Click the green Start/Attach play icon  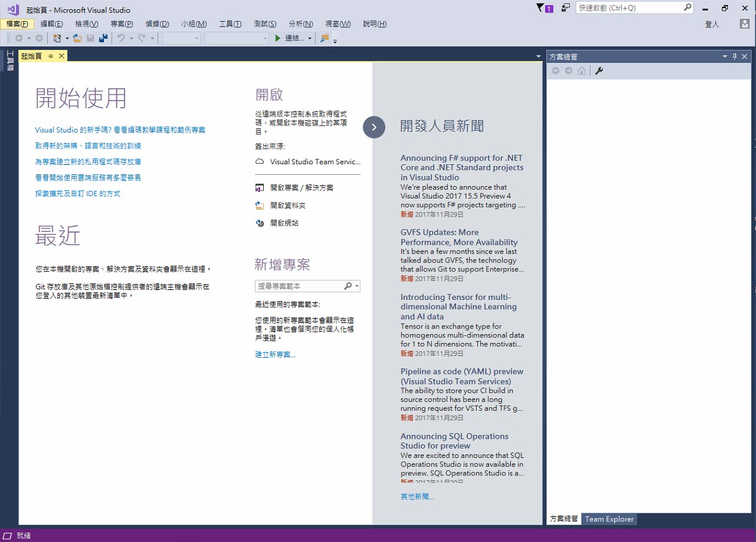(x=278, y=38)
